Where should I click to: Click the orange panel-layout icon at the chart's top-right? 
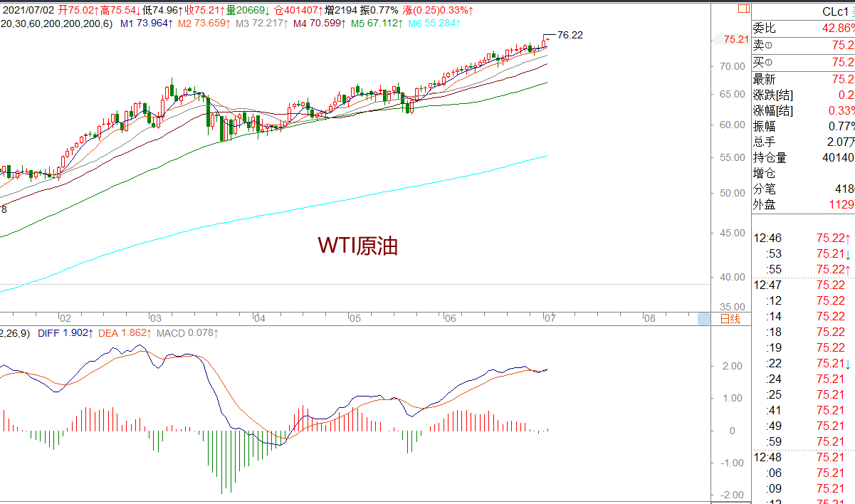click(743, 9)
